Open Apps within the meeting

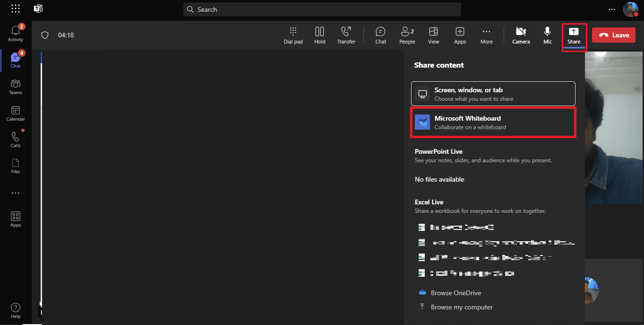tap(460, 35)
